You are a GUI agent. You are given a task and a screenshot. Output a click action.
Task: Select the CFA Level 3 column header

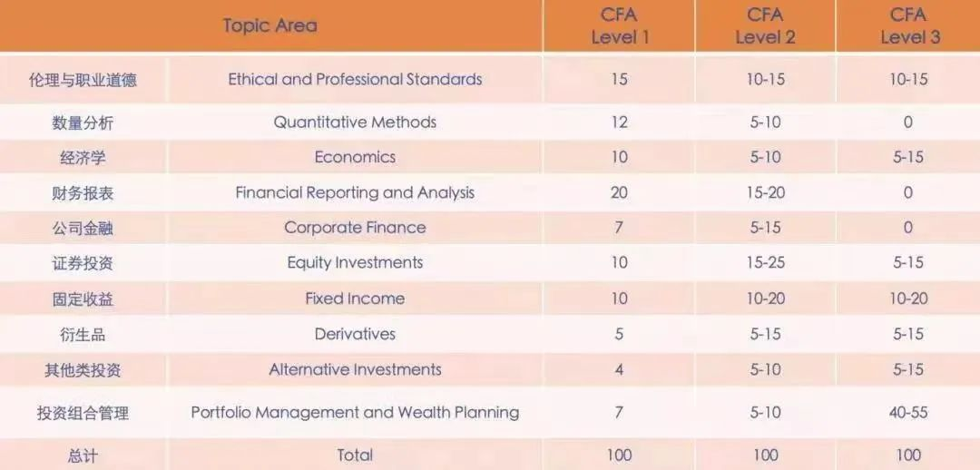(907, 25)
